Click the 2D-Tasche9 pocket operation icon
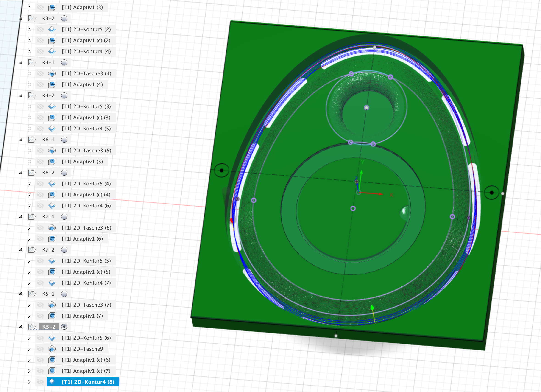Screen dimensions: 541x392 52,349
